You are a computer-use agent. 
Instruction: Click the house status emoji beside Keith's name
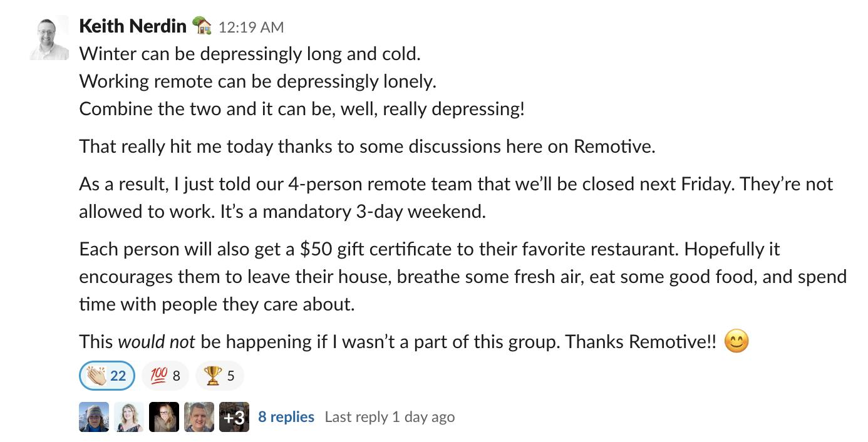tap(202, 26)
